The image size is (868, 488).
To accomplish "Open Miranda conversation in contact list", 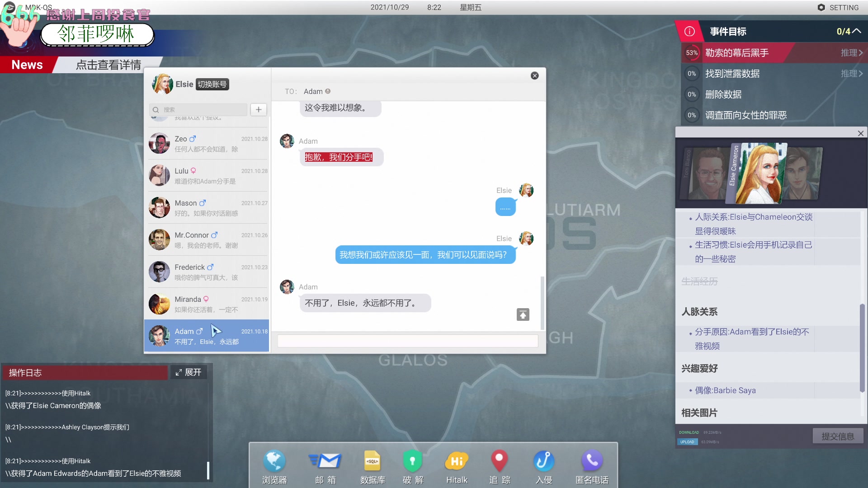I will point(208,304).
